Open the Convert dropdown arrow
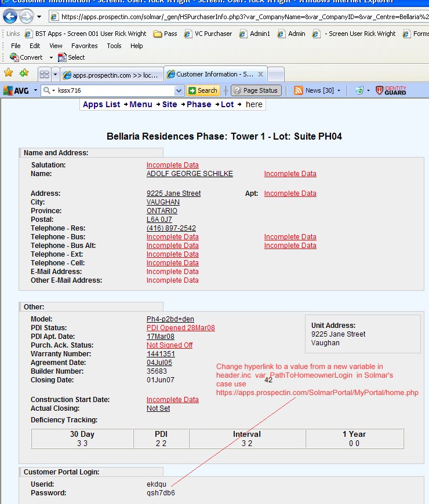The height and width of the screenshot is (504, 429). [x=51, y=58]
